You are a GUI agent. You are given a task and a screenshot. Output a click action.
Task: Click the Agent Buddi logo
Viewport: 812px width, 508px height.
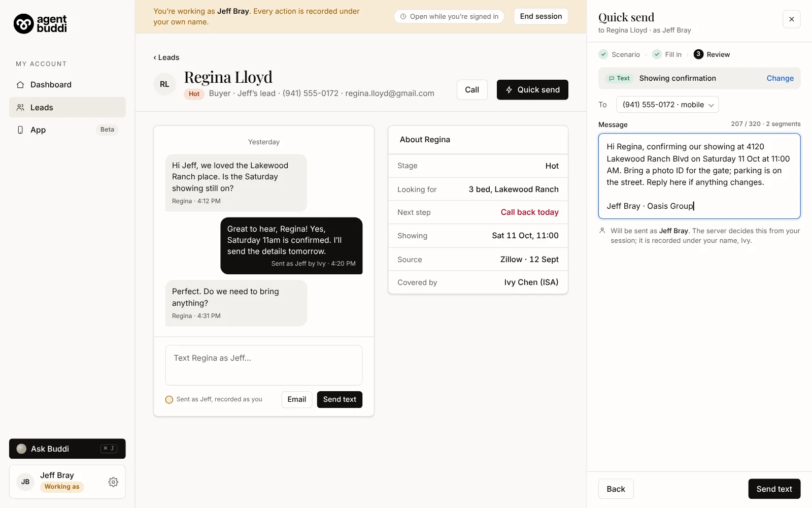[x=40, y=23]
